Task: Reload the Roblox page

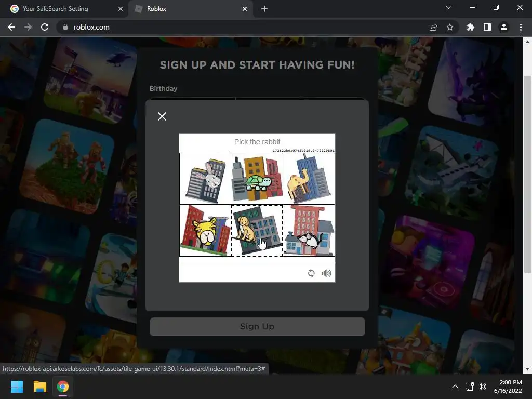Action: pyautogui.click(x=45, y=27)
